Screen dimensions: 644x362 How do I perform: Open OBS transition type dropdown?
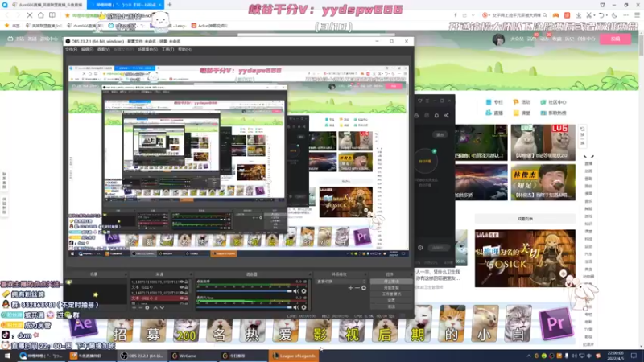pos(341,282)
